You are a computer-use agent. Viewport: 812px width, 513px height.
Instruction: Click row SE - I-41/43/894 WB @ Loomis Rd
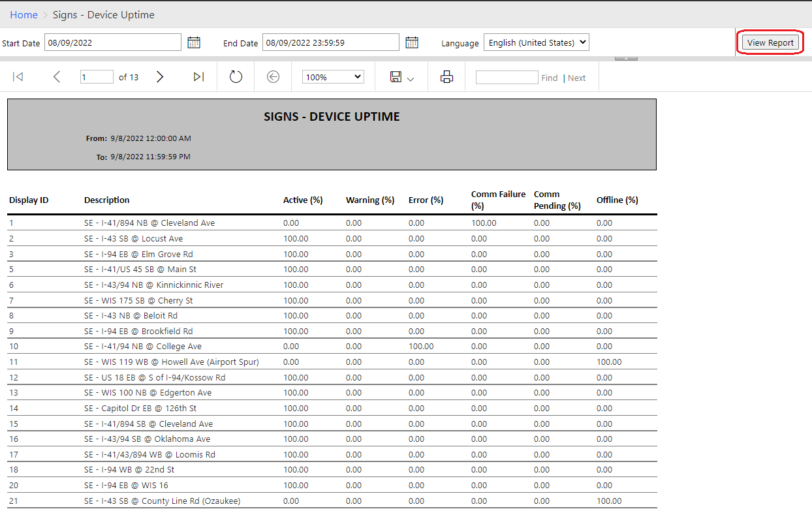(332, 454)
